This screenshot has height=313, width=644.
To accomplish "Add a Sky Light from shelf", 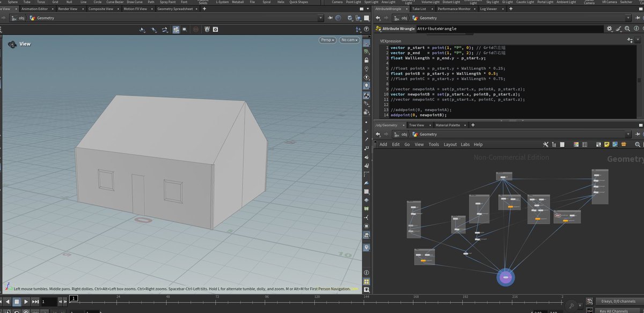I will pyautogui.click(x=493, y=2).
